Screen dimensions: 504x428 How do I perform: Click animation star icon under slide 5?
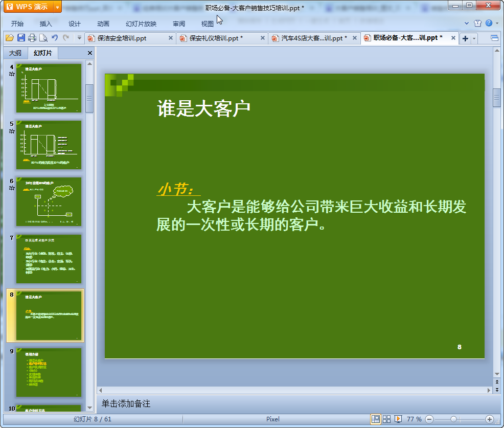click(12, 131)
